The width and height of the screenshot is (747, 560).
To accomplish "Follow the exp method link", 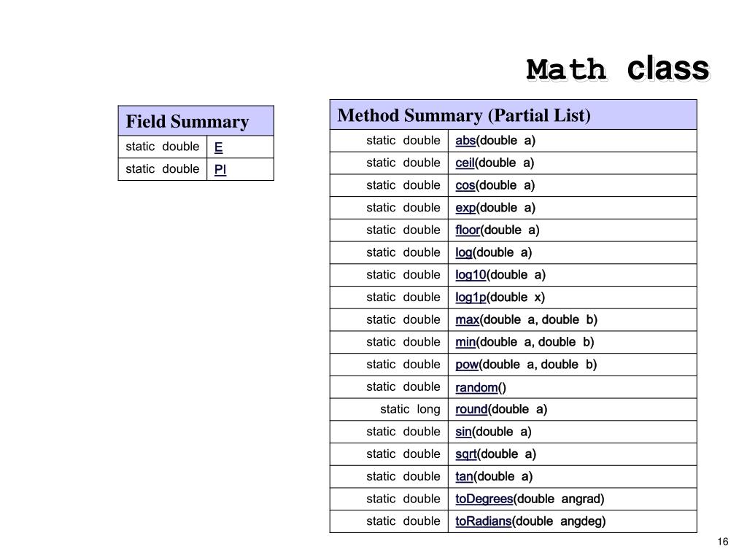I will pyautogui.click(x=465, y=208).
